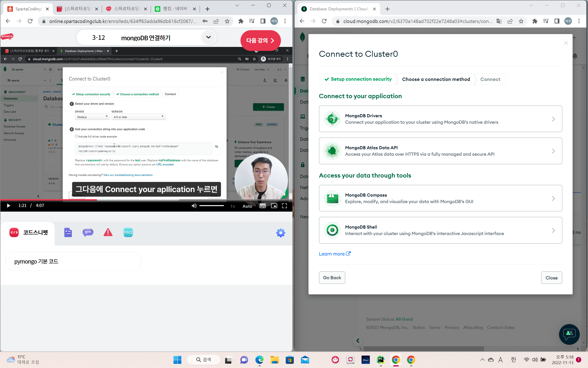588x368 pixels.
Task: Click the MongoDB Drivers icon
Action: [332, 119]
